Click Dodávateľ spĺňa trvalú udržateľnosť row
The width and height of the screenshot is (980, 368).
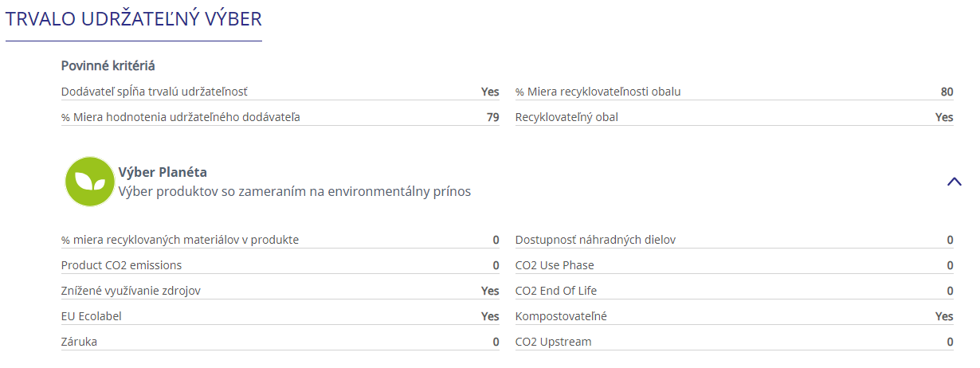coord(280,92)
